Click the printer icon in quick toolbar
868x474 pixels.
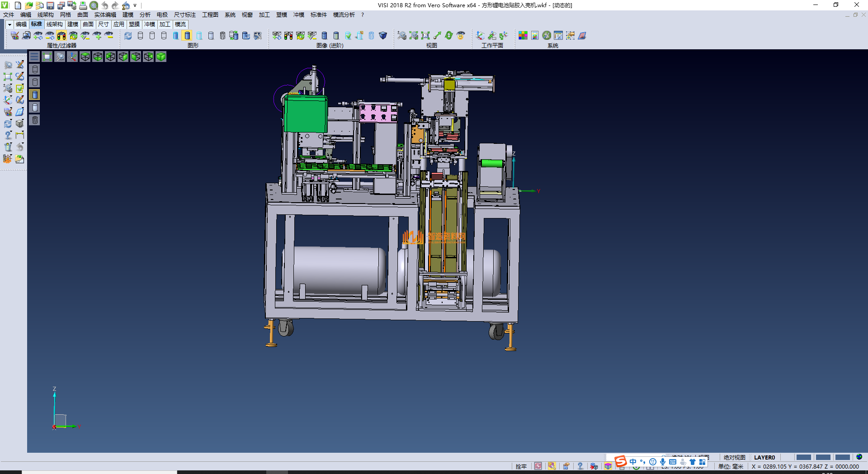(83, 5)
